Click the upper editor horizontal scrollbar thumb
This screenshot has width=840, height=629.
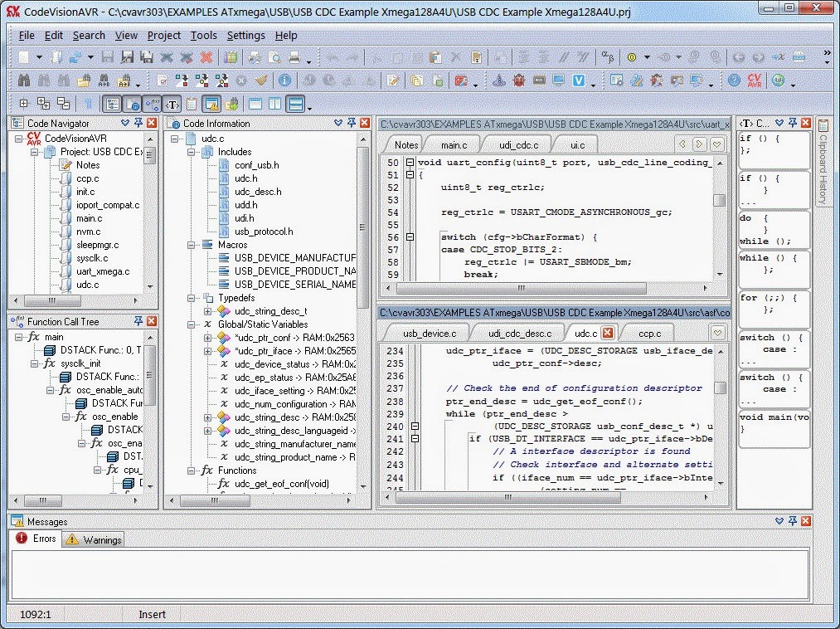click(x=522, y=288)
